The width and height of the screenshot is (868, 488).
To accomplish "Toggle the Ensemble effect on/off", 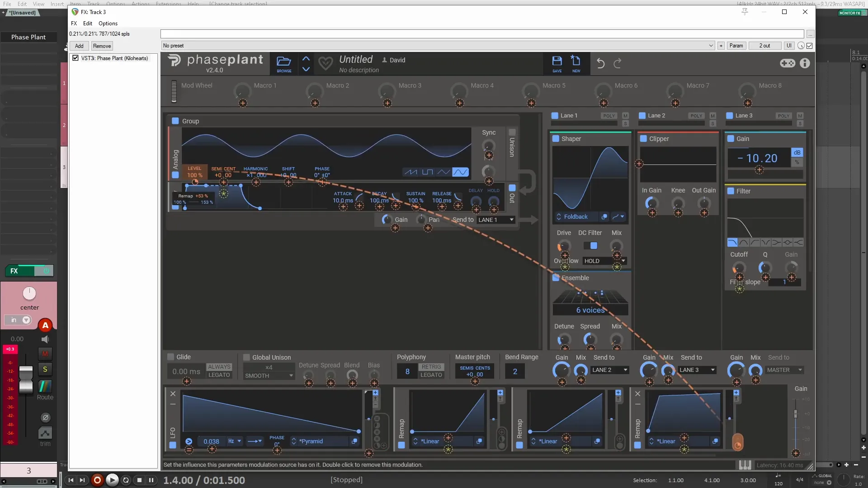I will (556, 278).
